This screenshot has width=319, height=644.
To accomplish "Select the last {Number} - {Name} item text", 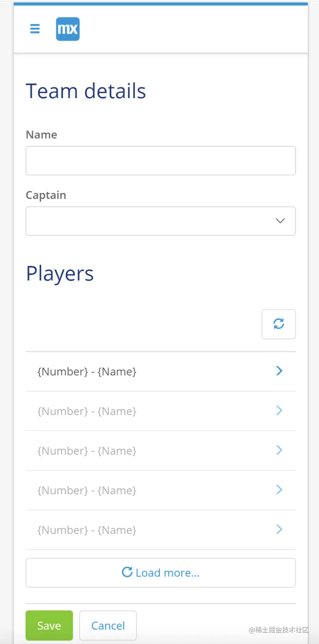I will (x=87, y=530).
